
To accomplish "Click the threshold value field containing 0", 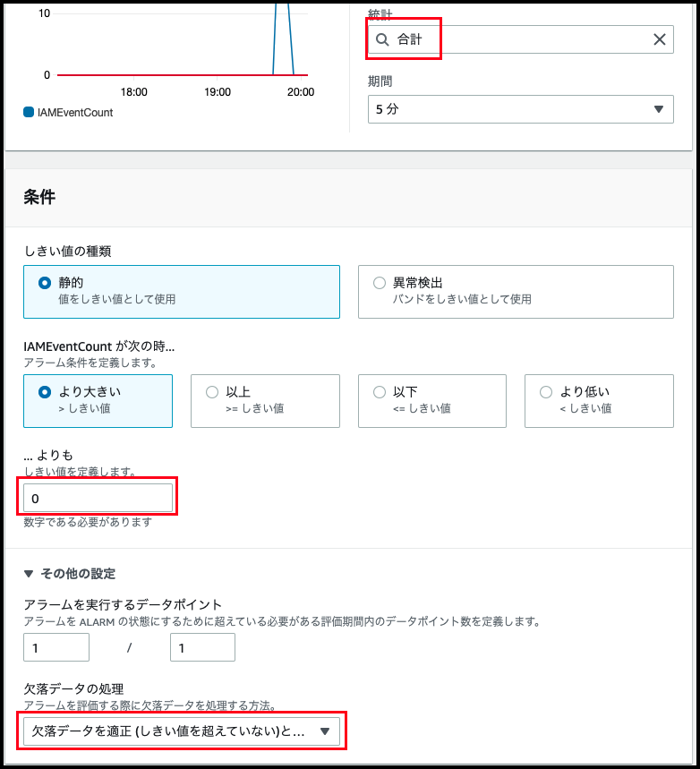I will (x=98, y=498).
